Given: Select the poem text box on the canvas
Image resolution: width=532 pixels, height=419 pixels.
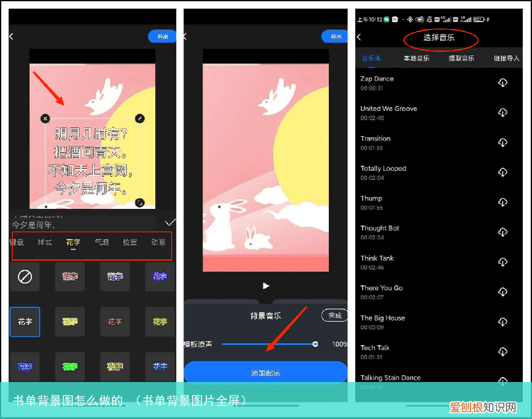Looking at the screenshot, I should (x=92, y=161).
